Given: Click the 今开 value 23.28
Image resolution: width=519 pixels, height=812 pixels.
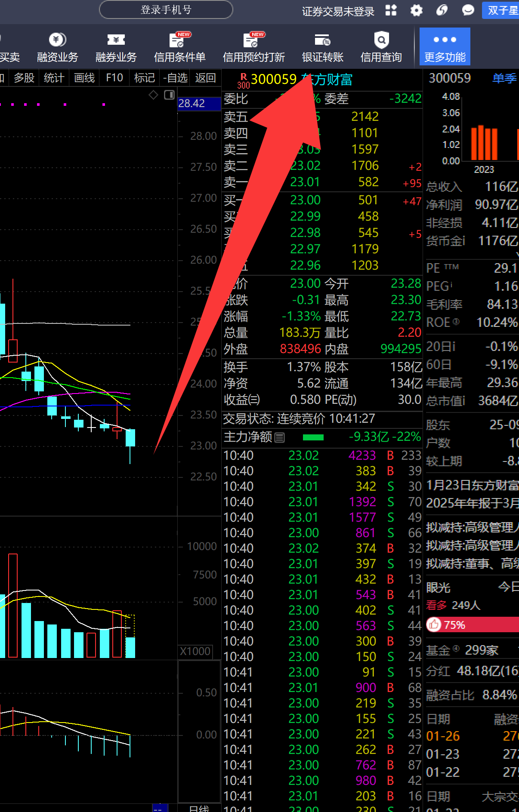Looking at the screenshot, I should click(406, 283).
